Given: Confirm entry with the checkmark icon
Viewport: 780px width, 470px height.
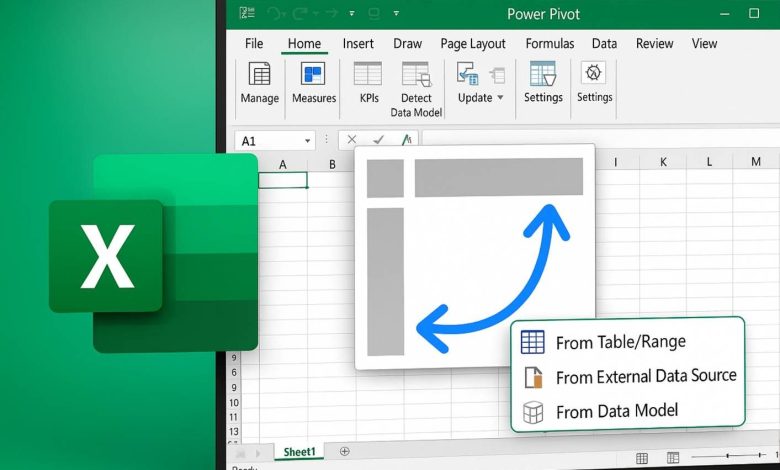Looking at the screenshot, I should pyautogui.click(x=378, y=141).
